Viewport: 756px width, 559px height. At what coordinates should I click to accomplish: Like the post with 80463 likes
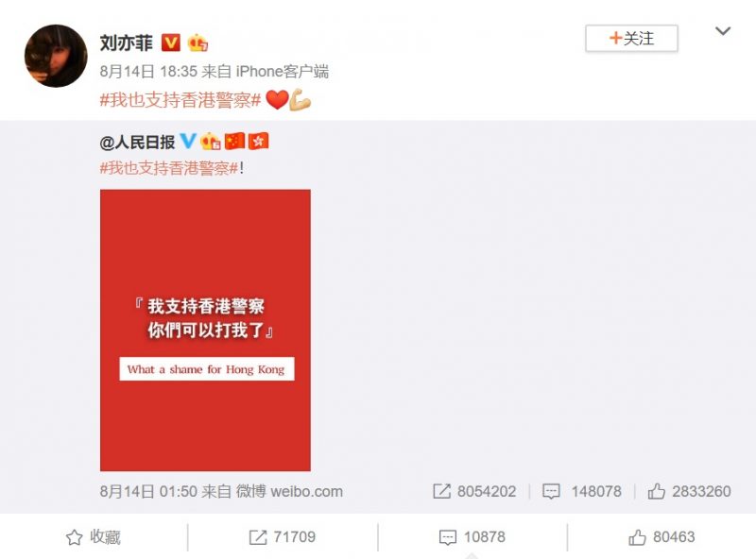(661, 537)
